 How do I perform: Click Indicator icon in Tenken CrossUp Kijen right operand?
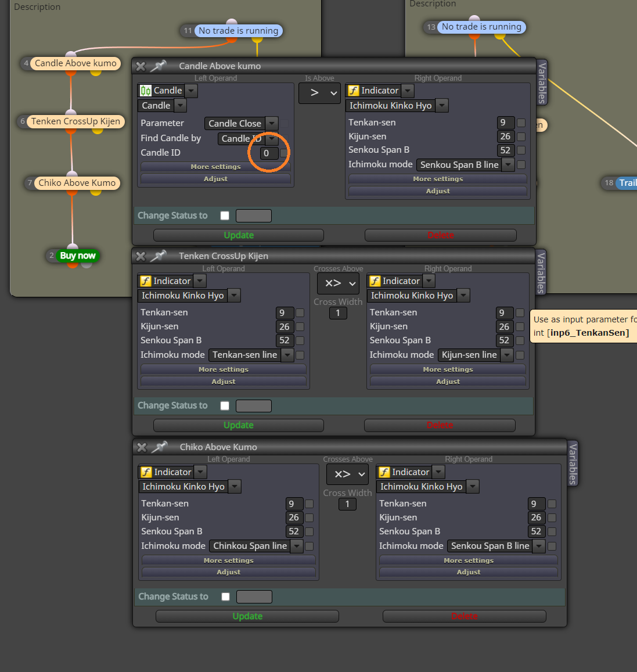[x=375, y=281]
